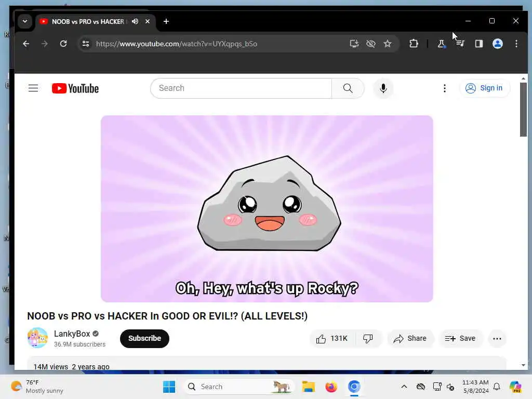Viewport: 532px width, 399px height.
Task: Click the video player showing Rocky
Action: click(x=267, y=209)
